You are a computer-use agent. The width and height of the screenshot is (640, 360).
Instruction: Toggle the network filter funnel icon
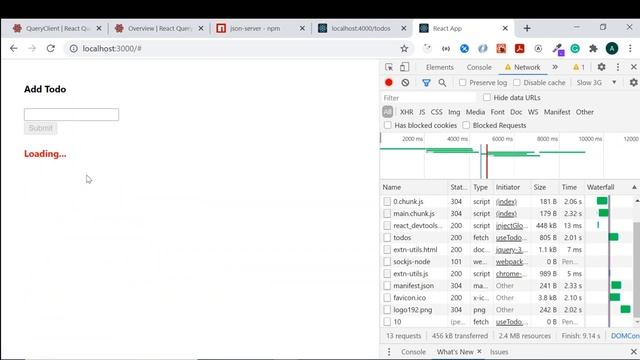[x=426, y=83]
